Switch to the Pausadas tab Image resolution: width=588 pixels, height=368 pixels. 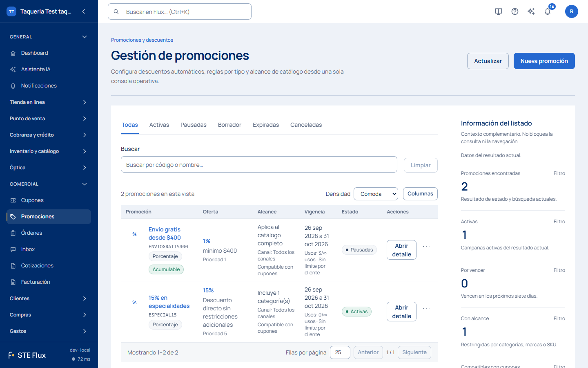point(194,125)
